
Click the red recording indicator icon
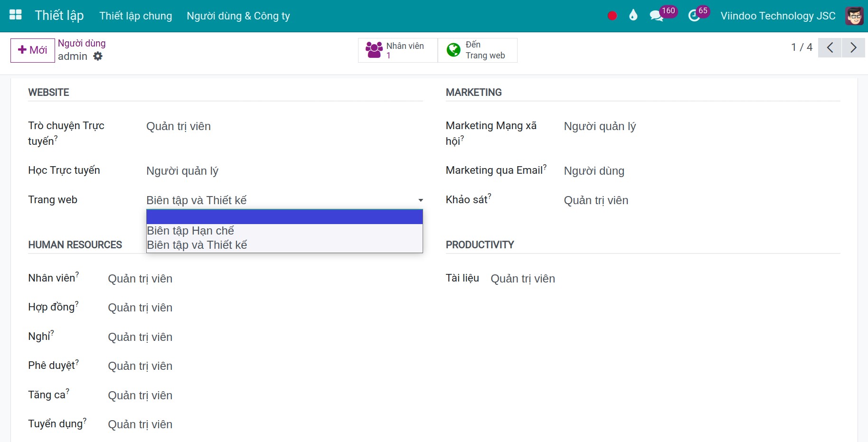pyautogui.click(x=612, y=16)
